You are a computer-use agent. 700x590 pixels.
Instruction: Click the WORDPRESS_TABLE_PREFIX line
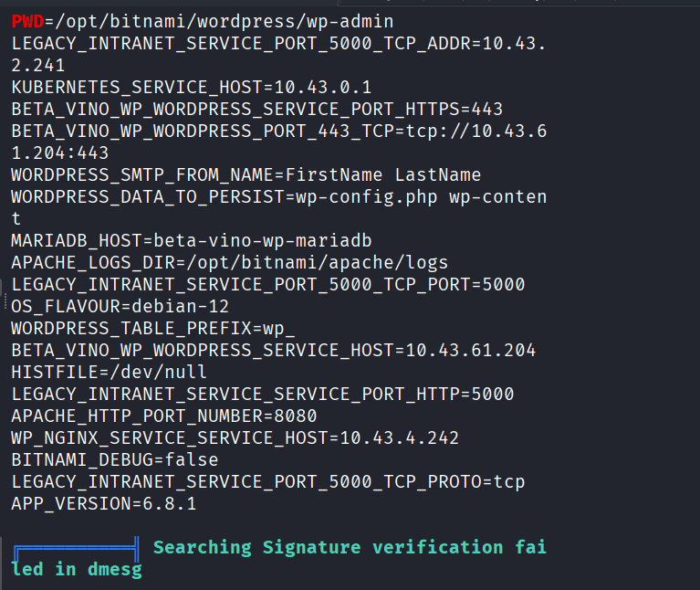(x=153, y=329)
